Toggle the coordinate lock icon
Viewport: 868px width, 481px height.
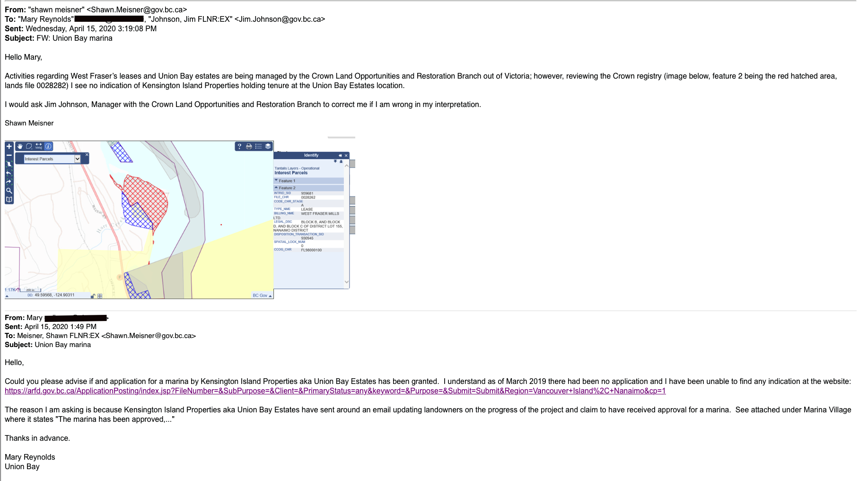pos(93,296)
